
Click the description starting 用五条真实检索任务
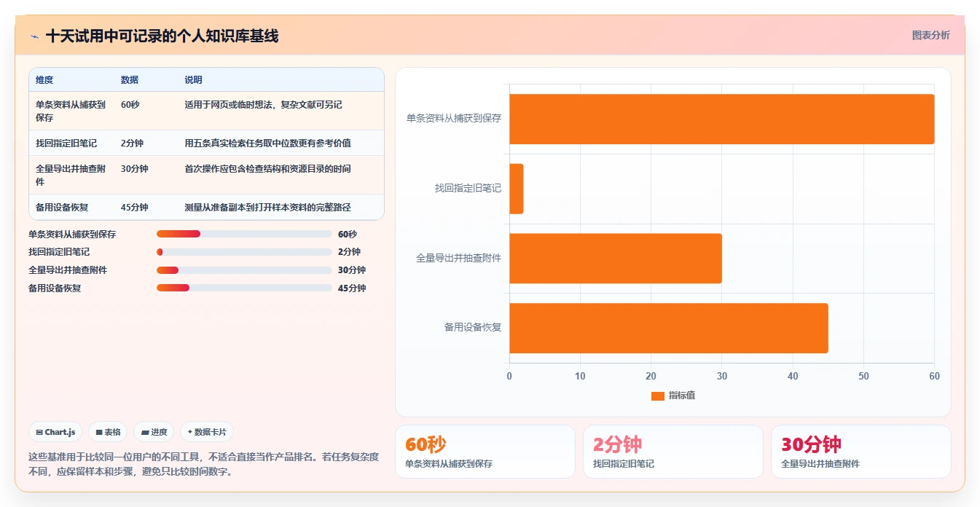(x=267, y=144)
